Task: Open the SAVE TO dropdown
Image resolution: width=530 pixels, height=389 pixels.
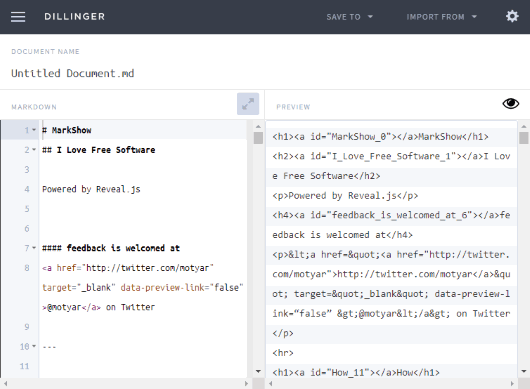Action: (x=350, y=17)
